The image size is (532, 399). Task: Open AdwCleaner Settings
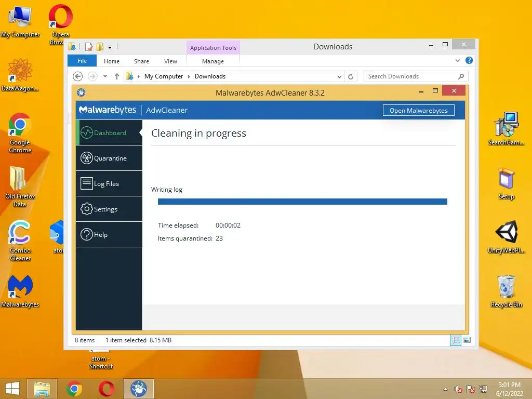(109, 209)
